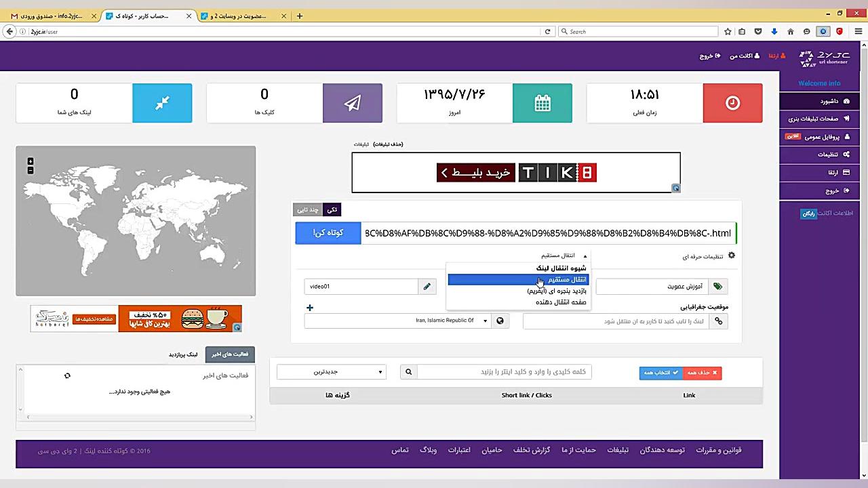Viewport: 868px width, 488px height.
Task: Click the TIK8 ticket banner ad
Action: click(x=516, y=173)
